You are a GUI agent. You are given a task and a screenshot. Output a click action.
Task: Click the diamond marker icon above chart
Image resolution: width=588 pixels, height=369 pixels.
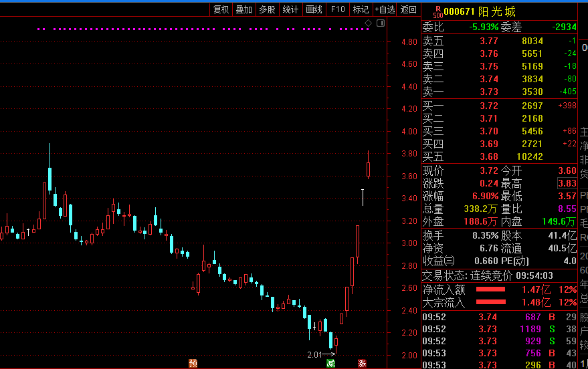pos(368,23)
